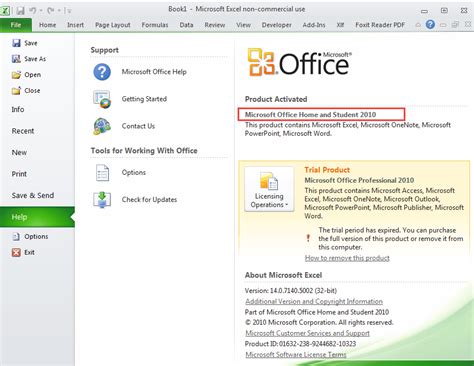
Task: Switch to the Data ribbon tab
Action: click(x=186, y=25)
